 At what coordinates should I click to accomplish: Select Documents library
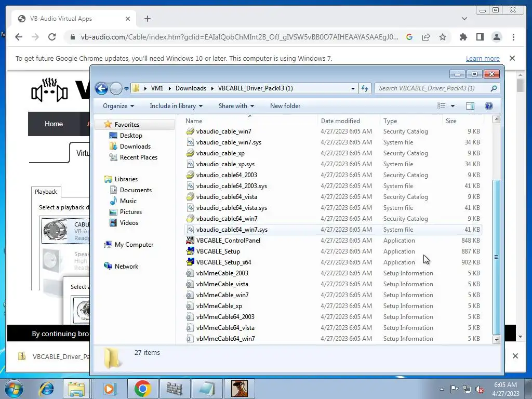click(x=136, y=190)
